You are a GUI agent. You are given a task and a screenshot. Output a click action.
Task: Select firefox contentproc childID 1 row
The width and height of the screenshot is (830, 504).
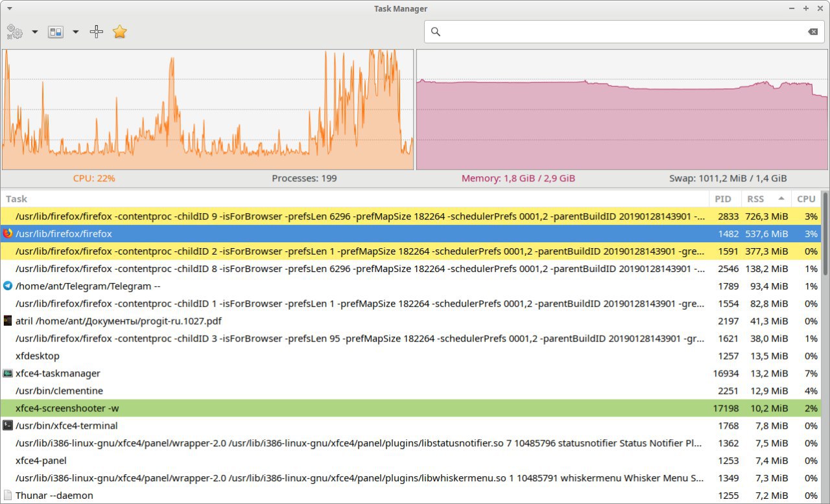coord(411,304)
